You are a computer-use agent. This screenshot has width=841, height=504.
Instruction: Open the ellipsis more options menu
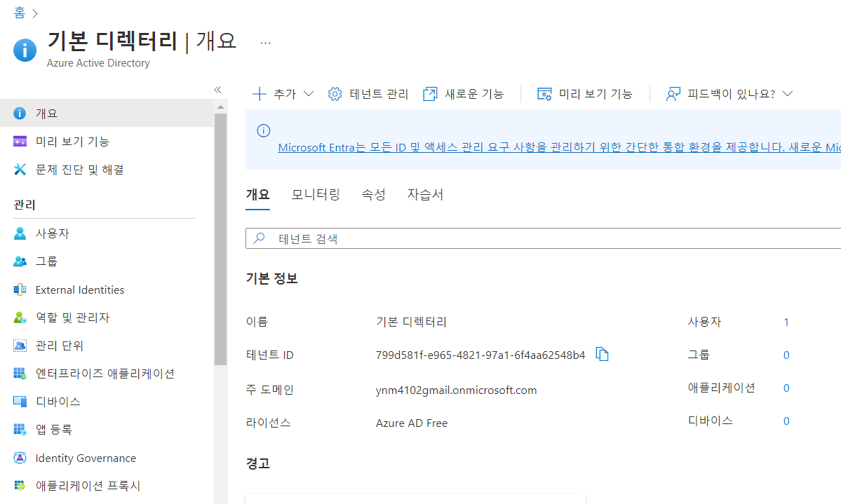tap(265, 43)
